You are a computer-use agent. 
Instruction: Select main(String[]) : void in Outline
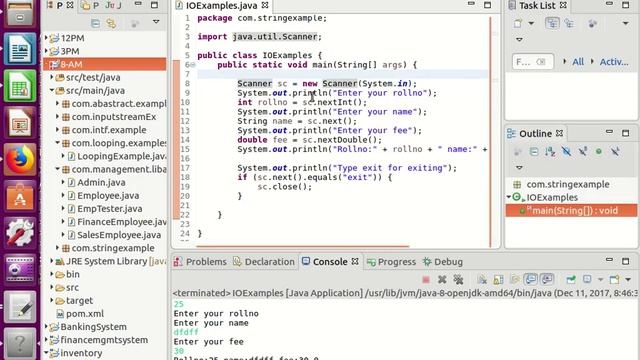pos(571,211)
